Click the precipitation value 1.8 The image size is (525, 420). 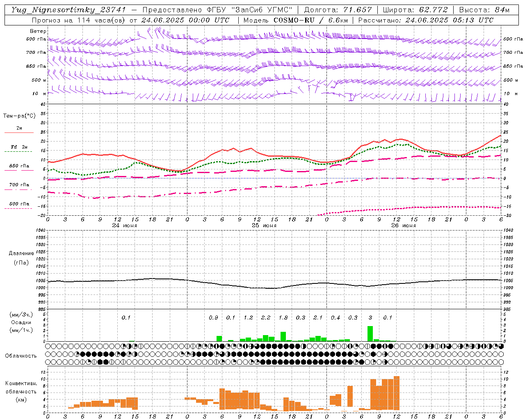(283, 317)
